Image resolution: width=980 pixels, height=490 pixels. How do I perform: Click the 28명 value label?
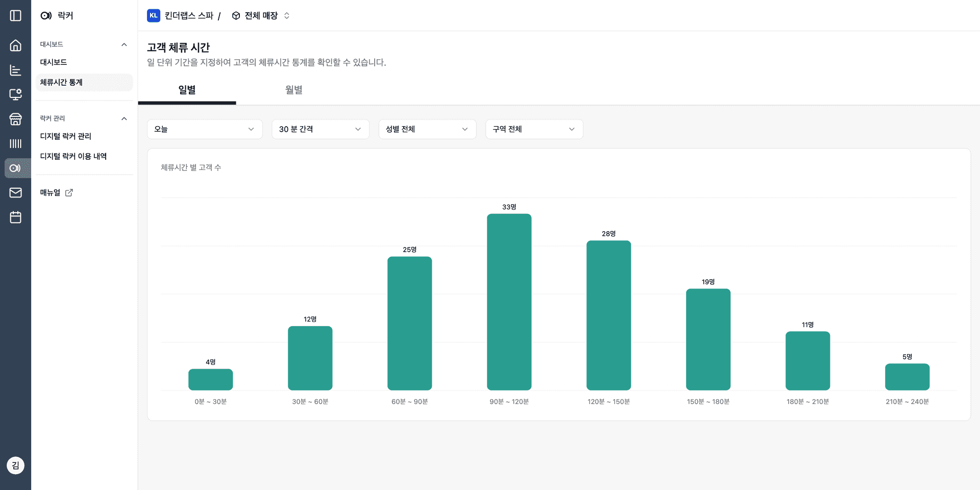[608, 234]
